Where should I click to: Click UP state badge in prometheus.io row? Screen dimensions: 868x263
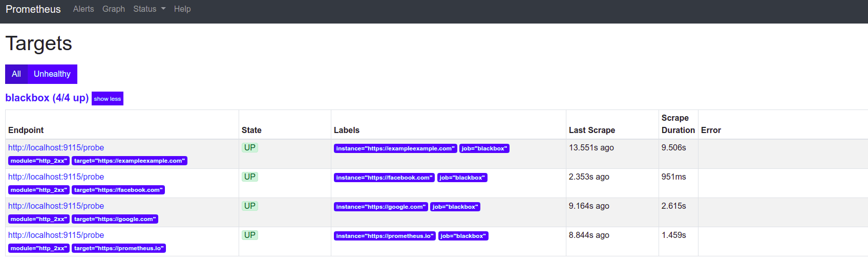[250, 235]
